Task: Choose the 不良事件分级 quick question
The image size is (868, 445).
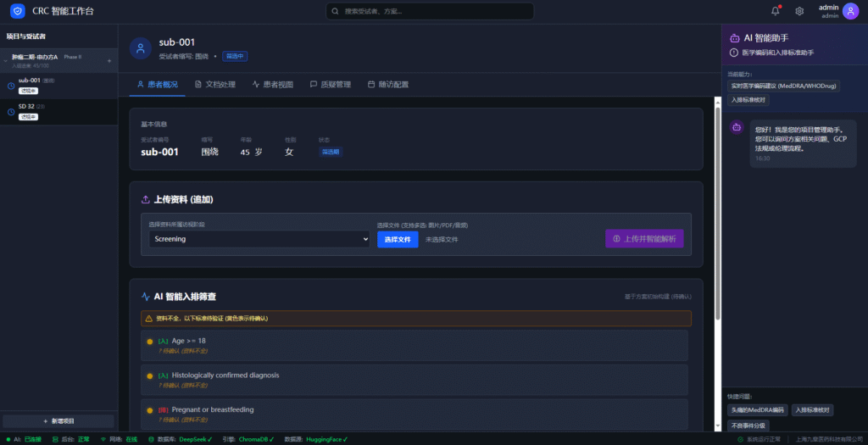Action: click(748, 425)
